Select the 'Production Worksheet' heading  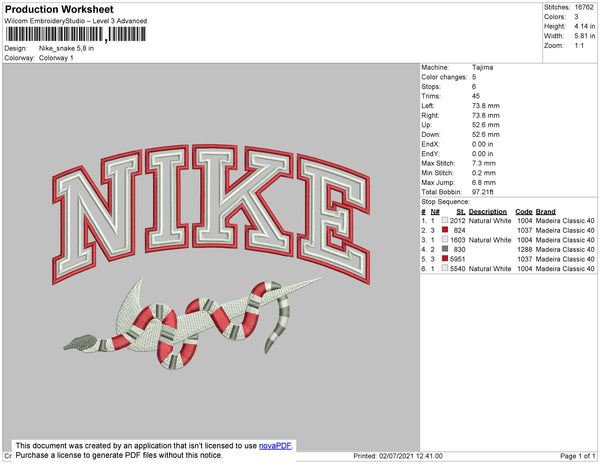point(59,10)
